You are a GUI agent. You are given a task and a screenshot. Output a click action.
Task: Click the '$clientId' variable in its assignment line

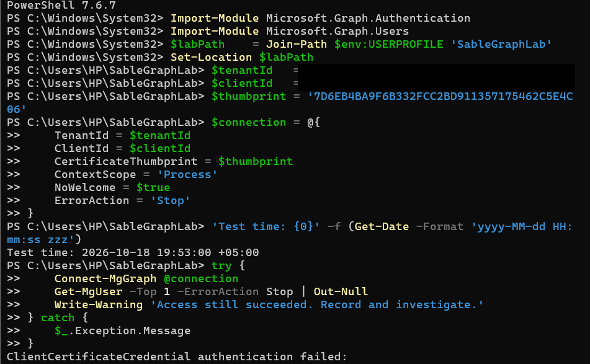coord(241,83)
